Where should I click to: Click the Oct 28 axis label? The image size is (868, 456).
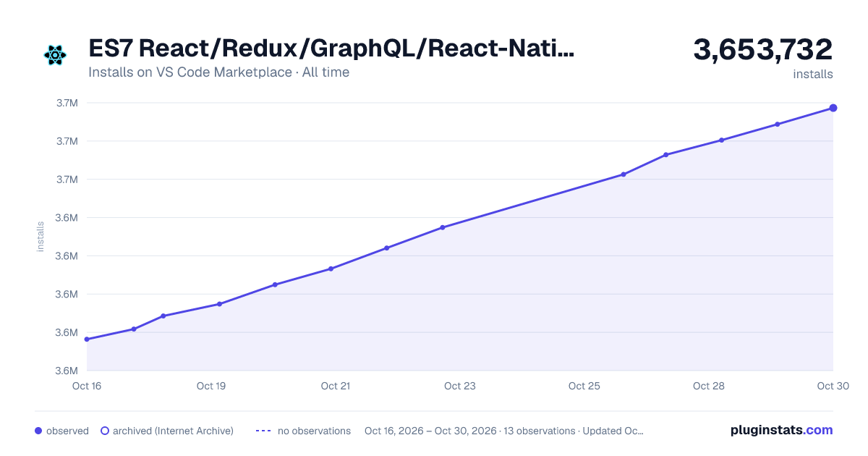tap(709, 386)
